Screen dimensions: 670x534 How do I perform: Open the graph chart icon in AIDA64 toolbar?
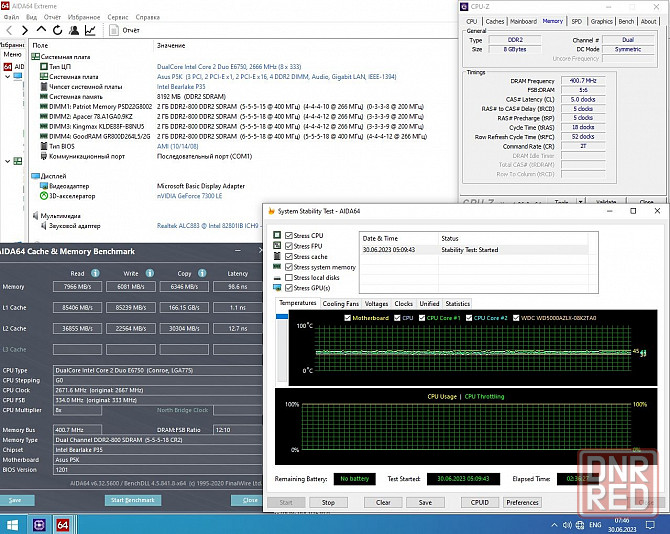pyautogui.click(x=90, y=30)
